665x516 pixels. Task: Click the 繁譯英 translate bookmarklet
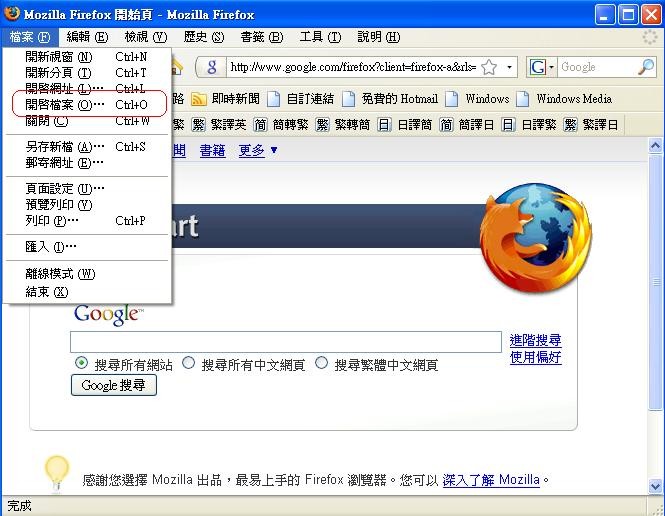tap(219, 125)
